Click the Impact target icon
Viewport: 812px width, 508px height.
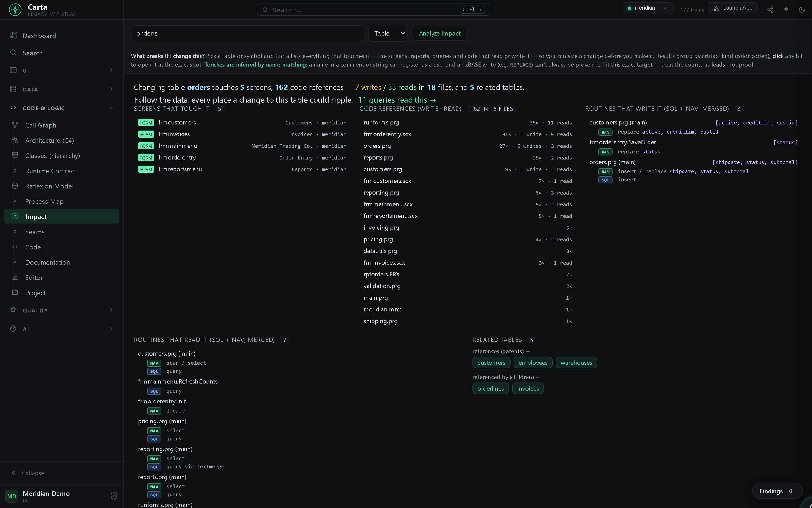click(15, 216)
